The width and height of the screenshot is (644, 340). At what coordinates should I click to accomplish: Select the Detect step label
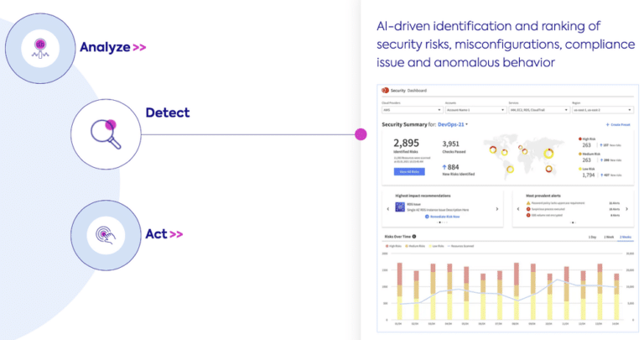[168, 112]
